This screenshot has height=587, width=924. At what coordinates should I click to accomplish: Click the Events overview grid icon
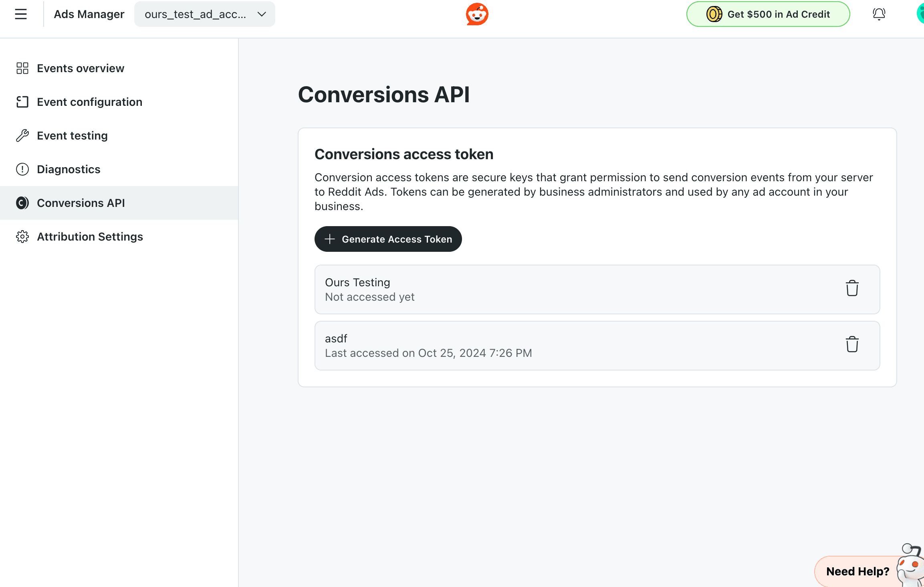(22, 68)
